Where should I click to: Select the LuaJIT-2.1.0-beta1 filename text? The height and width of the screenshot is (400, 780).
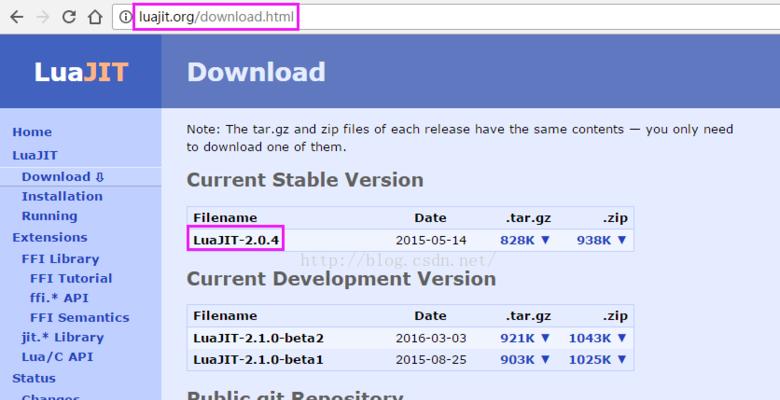[258, 360]
